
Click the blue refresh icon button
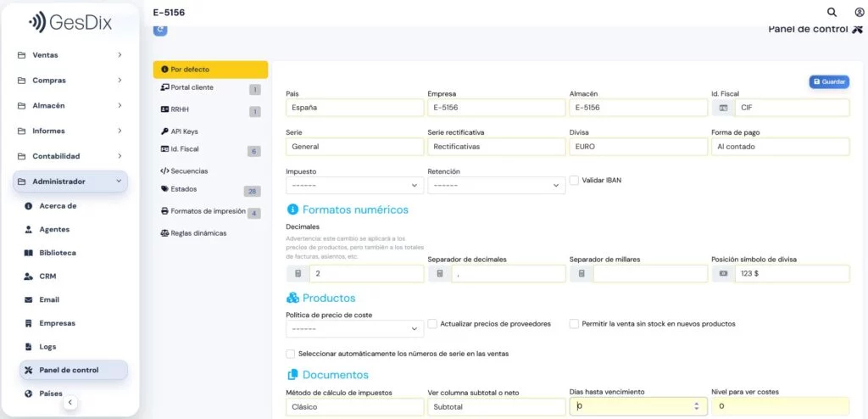click(160, 30)
